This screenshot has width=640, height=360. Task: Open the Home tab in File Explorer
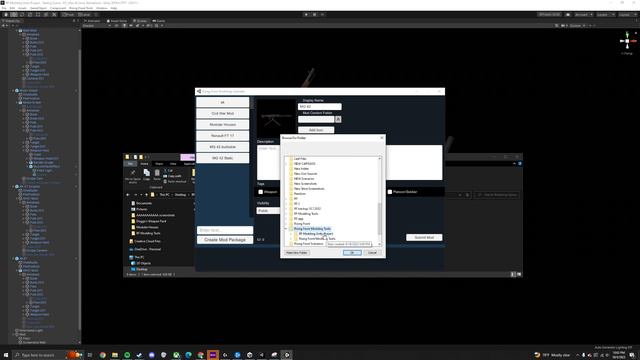144,164
